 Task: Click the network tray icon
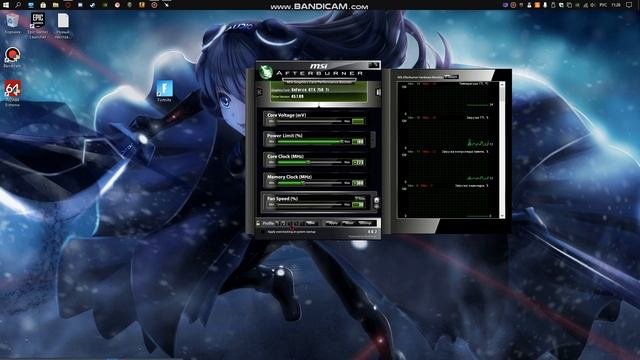coord(586,5)
